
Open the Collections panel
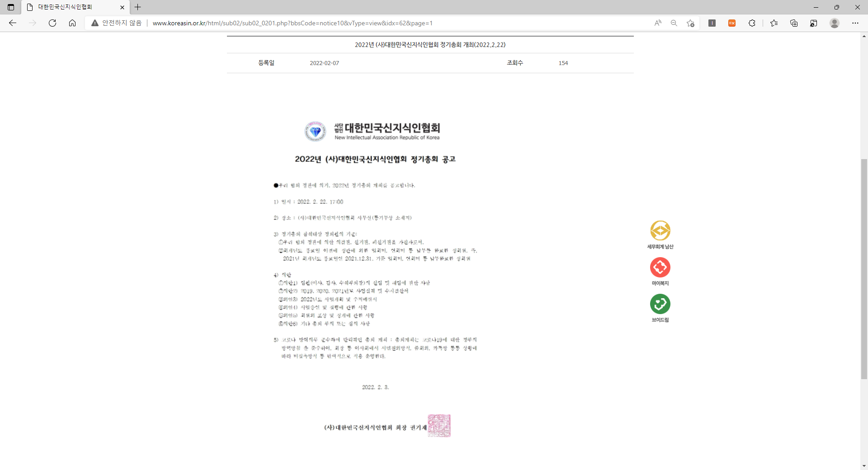pyautogui.click(x=794, y=23)
